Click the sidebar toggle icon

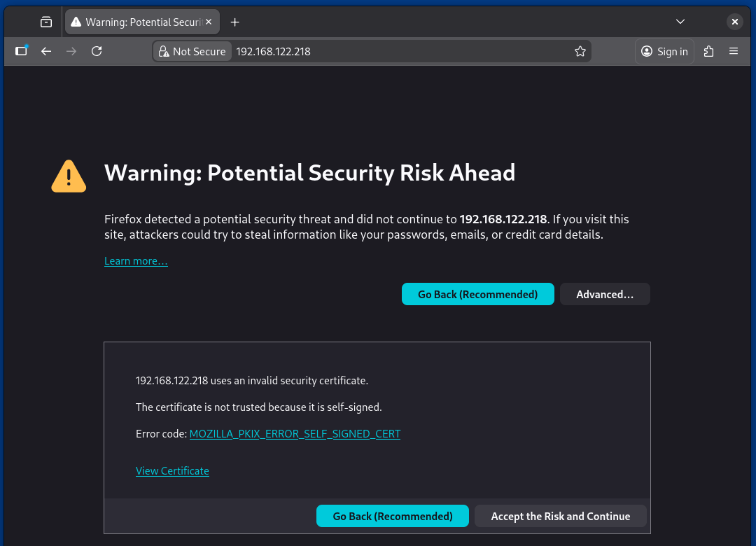click(x=20, y=50)
